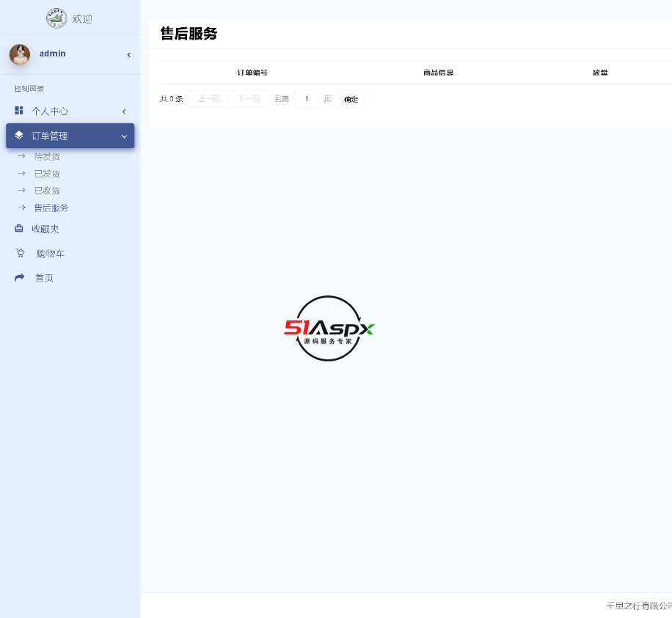The width and height of the screenshot is (672, 618).
Task: Go to the 收藏夹 page
Action: (x=45, y=229)
